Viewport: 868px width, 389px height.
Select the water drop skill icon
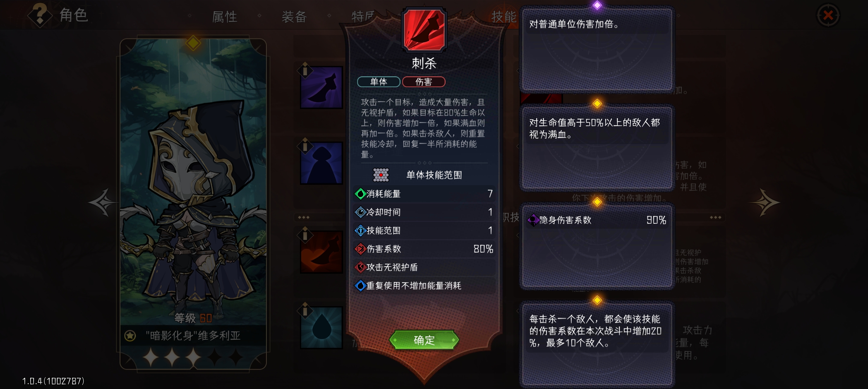click(322, 327)
